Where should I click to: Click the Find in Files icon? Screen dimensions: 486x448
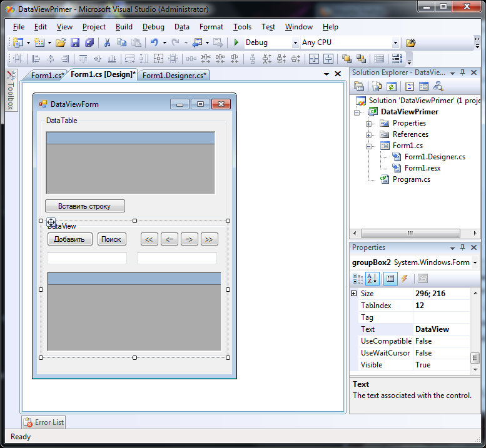(411, 42)
